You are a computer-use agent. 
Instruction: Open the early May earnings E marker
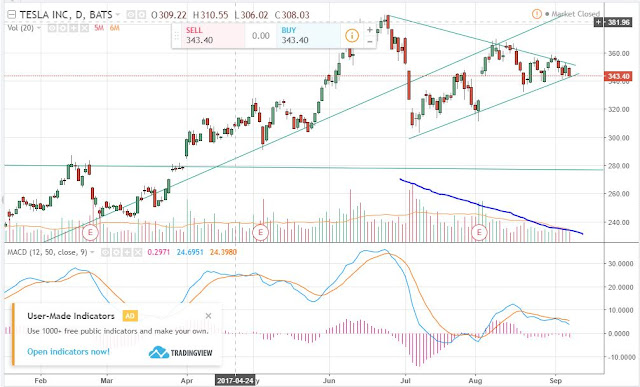click(260, 233)
